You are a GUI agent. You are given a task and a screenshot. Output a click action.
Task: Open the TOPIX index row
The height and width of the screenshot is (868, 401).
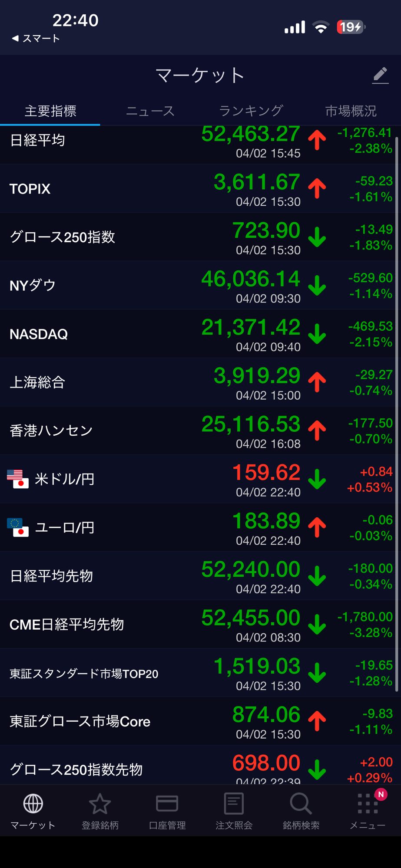(x=30, y=189)
